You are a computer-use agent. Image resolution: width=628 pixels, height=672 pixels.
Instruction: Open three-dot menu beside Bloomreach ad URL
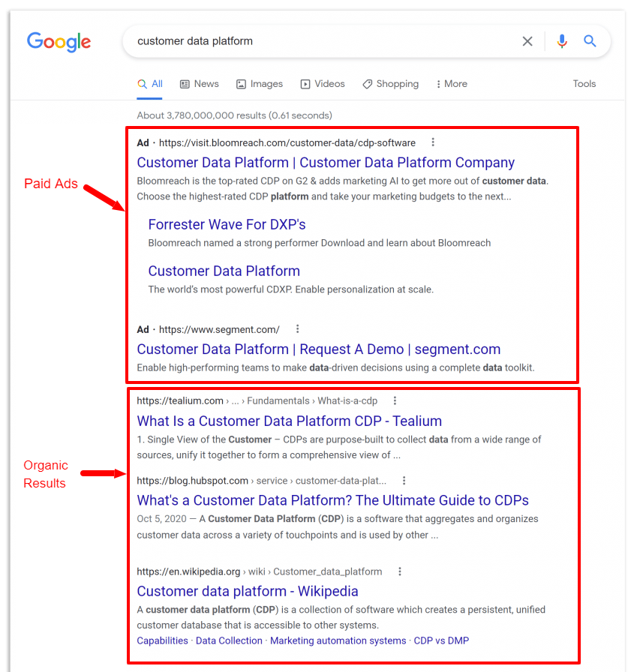pos(433,142)
